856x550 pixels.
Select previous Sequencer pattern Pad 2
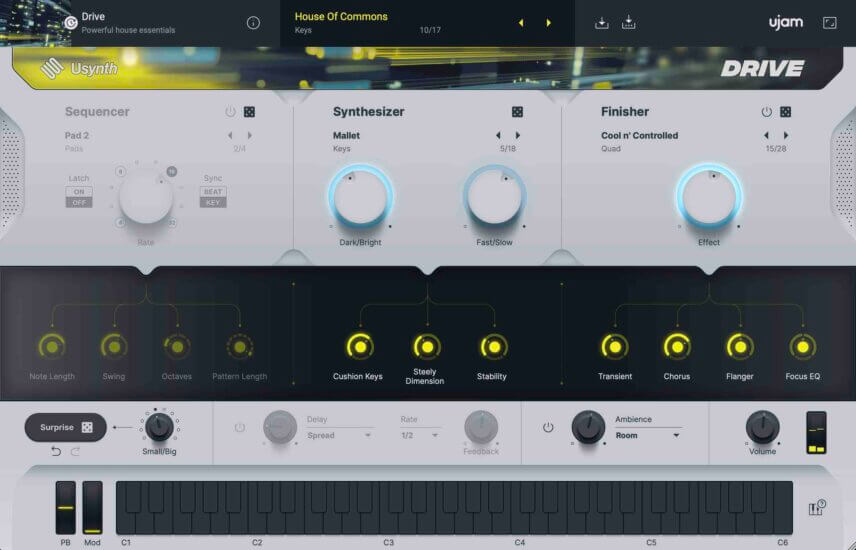[x=230, y=135]
